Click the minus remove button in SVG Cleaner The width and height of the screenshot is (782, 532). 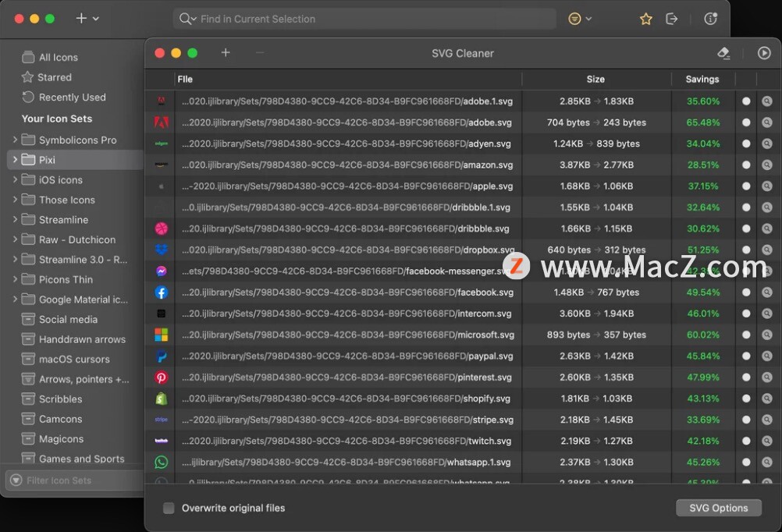point(260,52)
